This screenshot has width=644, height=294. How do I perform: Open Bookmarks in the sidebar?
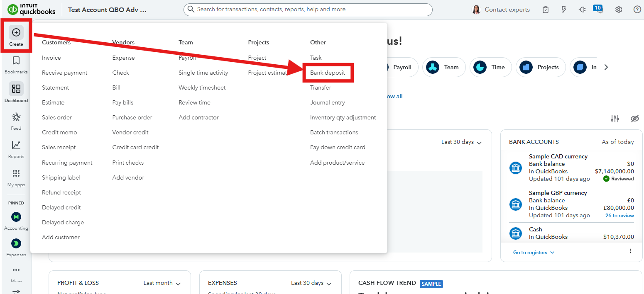(16, 61)
